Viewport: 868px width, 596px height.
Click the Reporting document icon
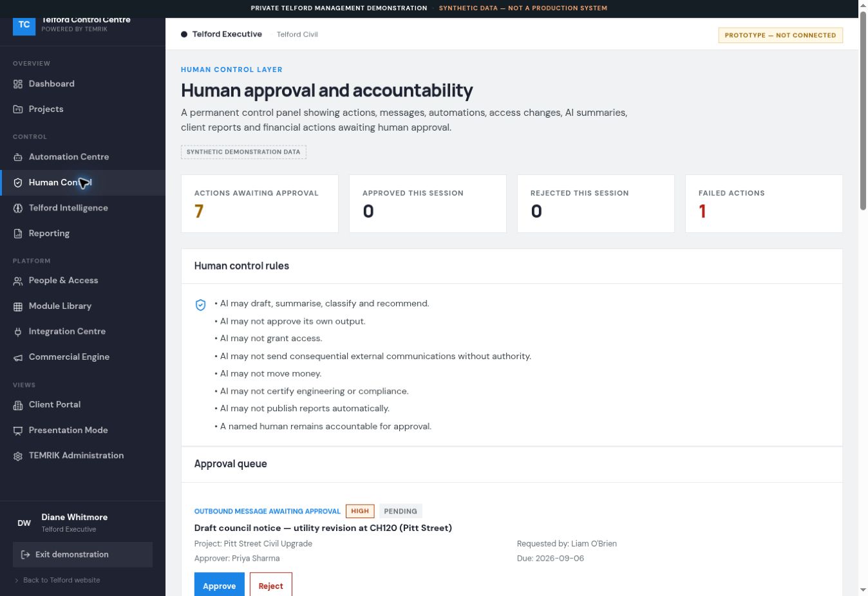(18, 234)
